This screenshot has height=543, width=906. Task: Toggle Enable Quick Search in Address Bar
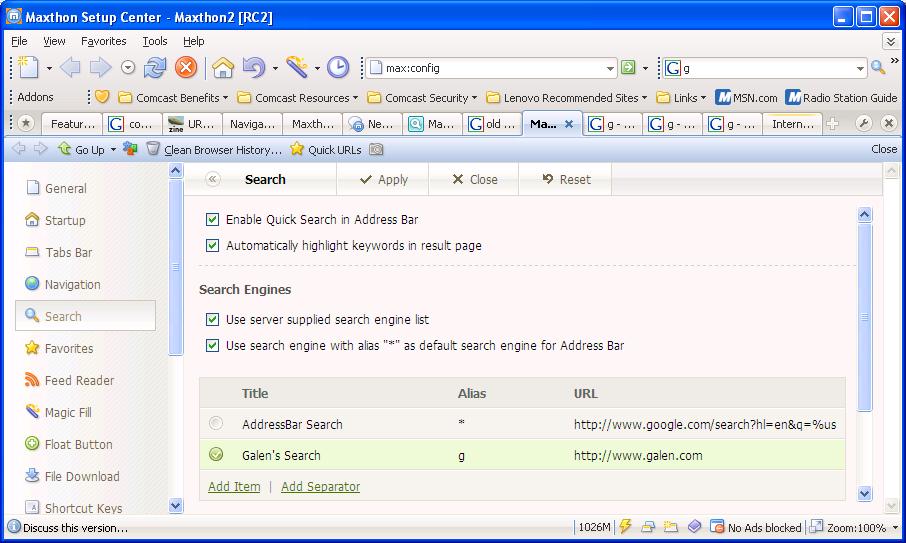(x=213, y=220)
